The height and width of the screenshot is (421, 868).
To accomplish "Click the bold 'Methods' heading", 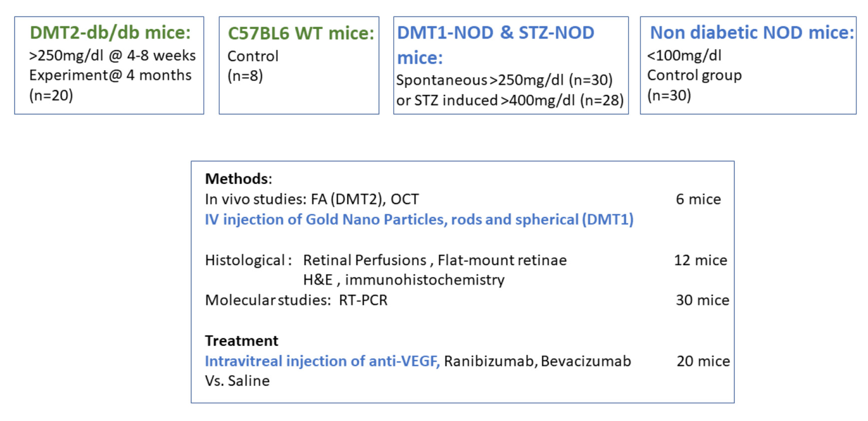I will 237,179.
